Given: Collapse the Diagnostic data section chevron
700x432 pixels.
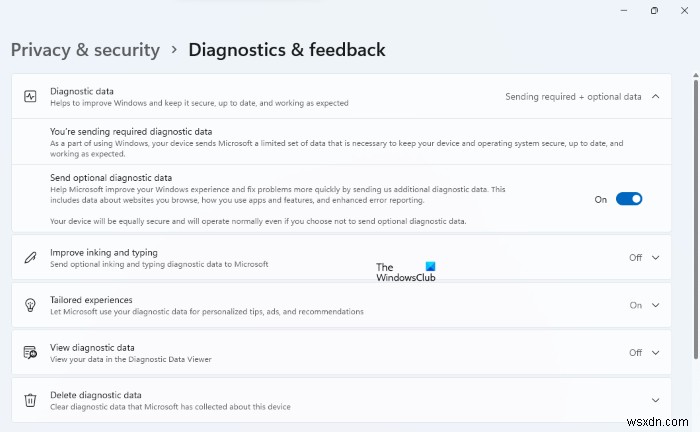Looking at the screenshot, I should point(656,97).
